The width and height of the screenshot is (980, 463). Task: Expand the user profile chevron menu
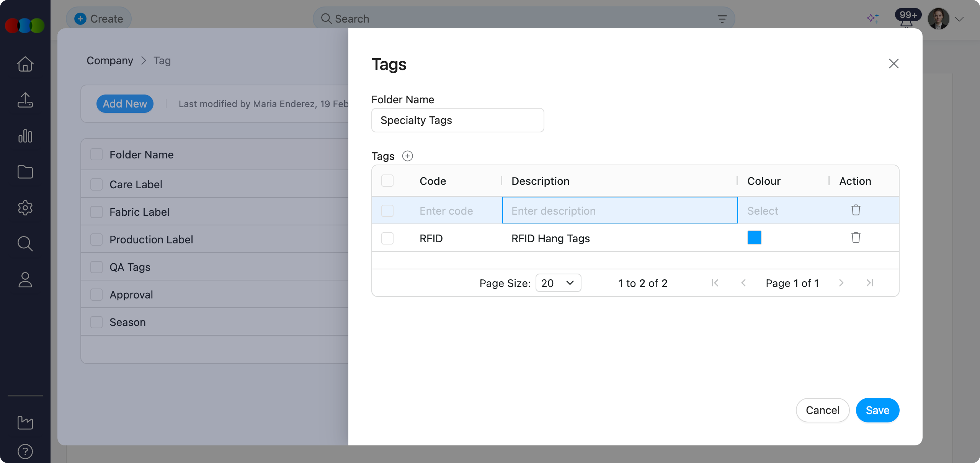pos(959,19)
